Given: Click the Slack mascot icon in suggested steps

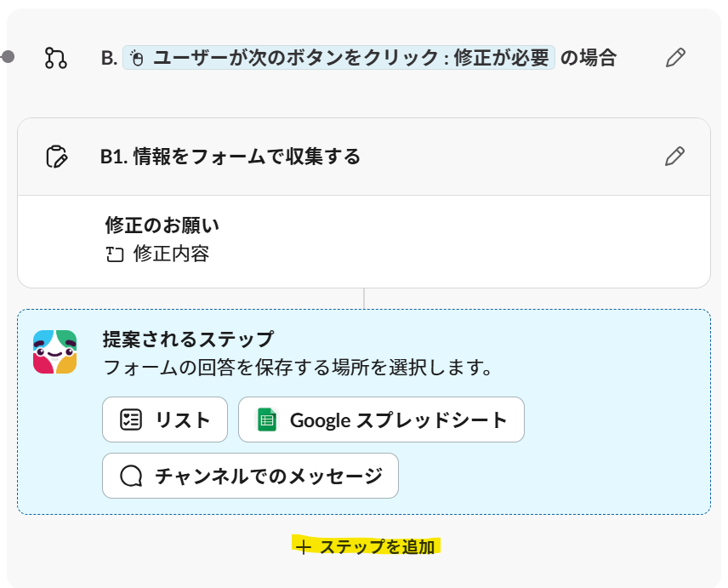Looking at the screenshot, I should coord(54,351).
